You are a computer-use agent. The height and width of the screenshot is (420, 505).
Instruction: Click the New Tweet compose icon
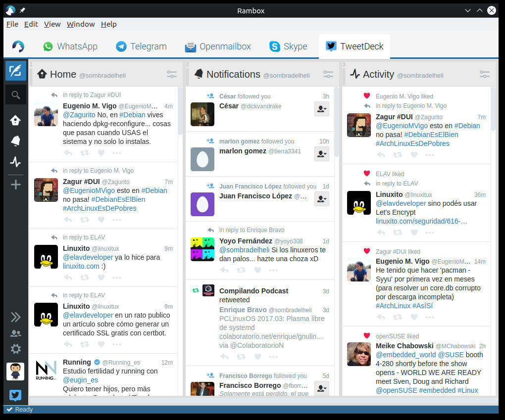pos(15,70)
